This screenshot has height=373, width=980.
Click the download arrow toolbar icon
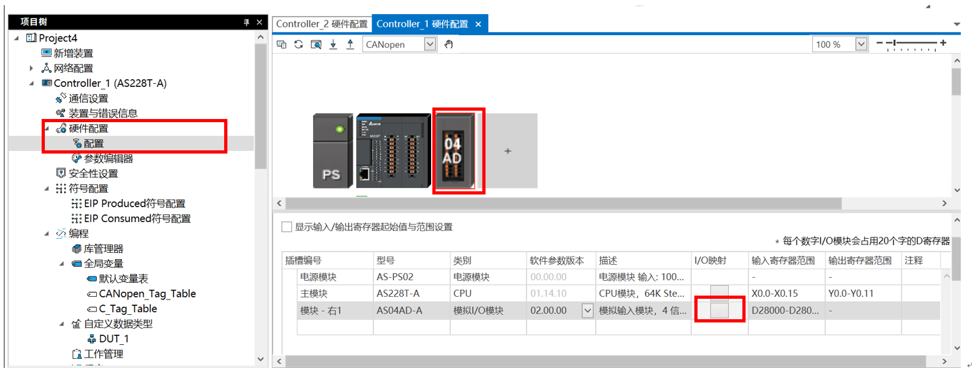click(x=333, y=44)
